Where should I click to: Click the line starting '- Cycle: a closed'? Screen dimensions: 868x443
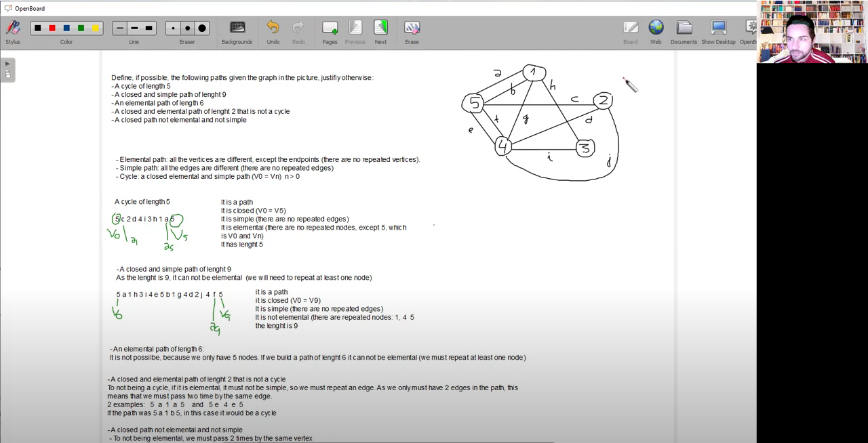208,177
